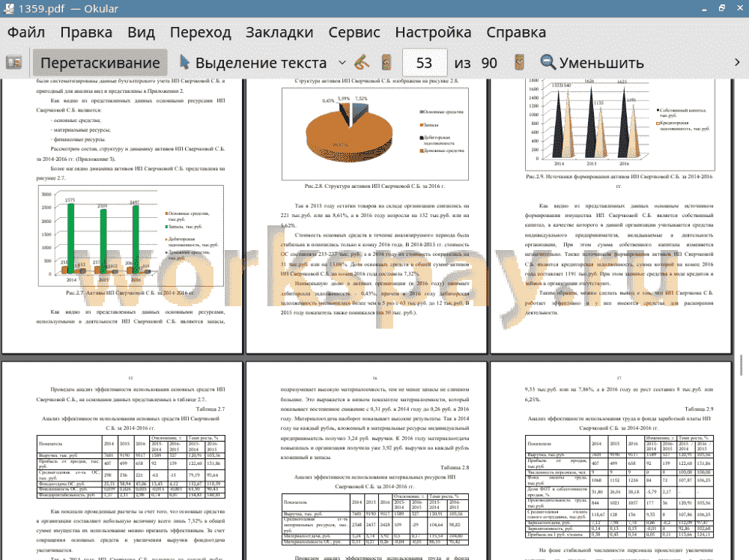Click the cone chart Рис.2.9
The height and width of the screenshot is (560, 749).
click(620, 124)
